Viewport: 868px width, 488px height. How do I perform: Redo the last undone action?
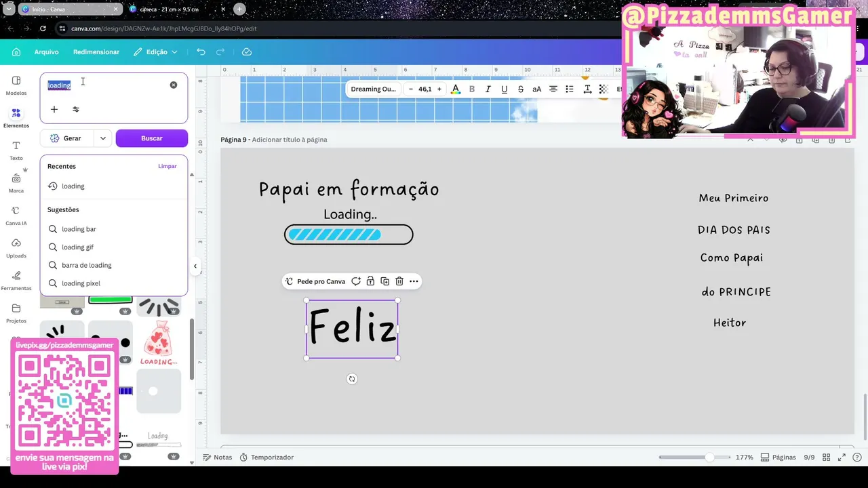point(220,52)
